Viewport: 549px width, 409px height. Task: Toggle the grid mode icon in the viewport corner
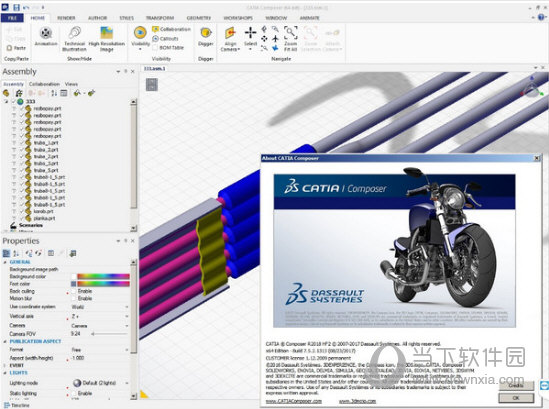click(152, 84)
